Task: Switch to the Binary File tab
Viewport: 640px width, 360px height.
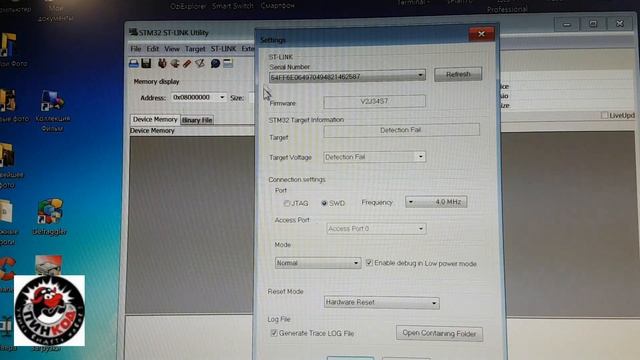Action: (x=197, y=120)
